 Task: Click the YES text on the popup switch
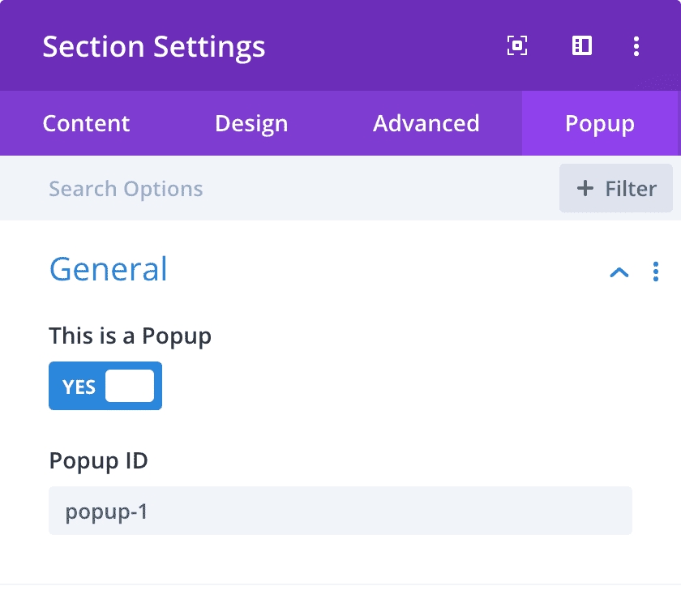pos(79,387)
